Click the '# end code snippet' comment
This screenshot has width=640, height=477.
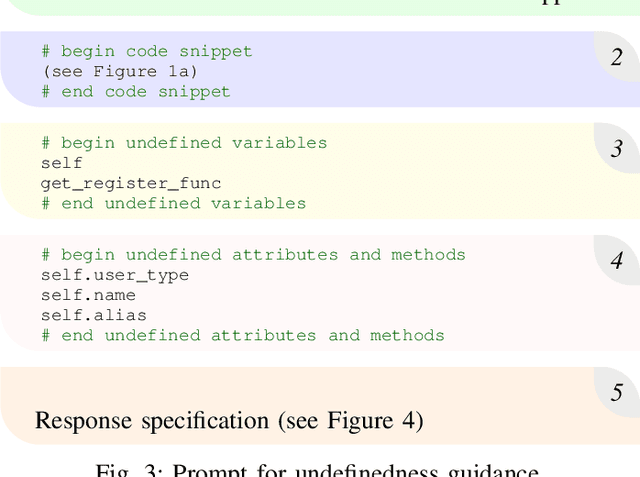[x=136, y=91]
